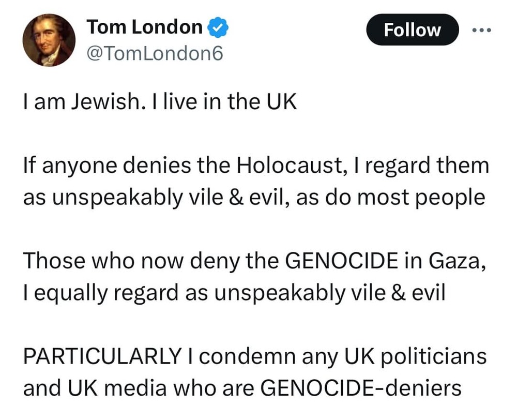Viewport: 517px width, 420px height.
Task: Click the line starting 'I equally regard'
Action: coord(234,293)
